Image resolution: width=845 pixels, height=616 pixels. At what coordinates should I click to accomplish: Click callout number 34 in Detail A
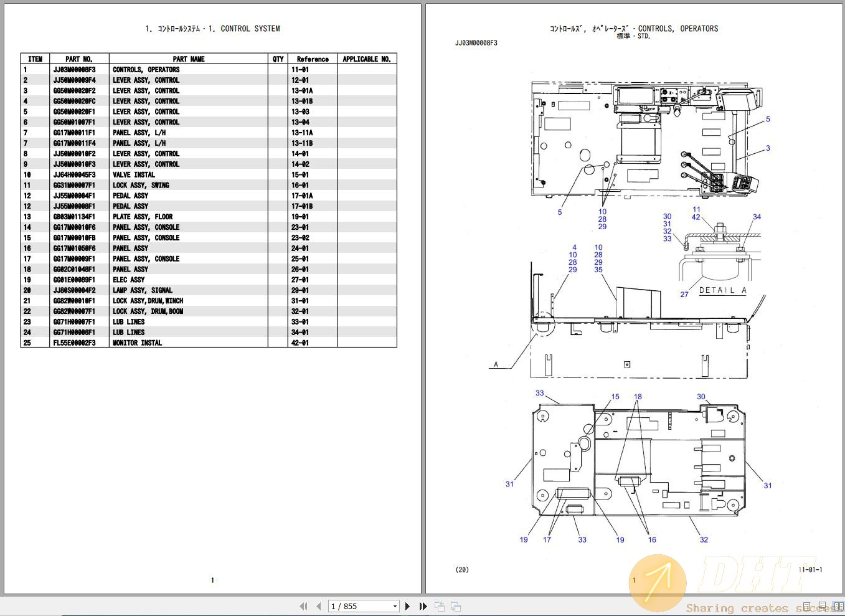point(757,217)
